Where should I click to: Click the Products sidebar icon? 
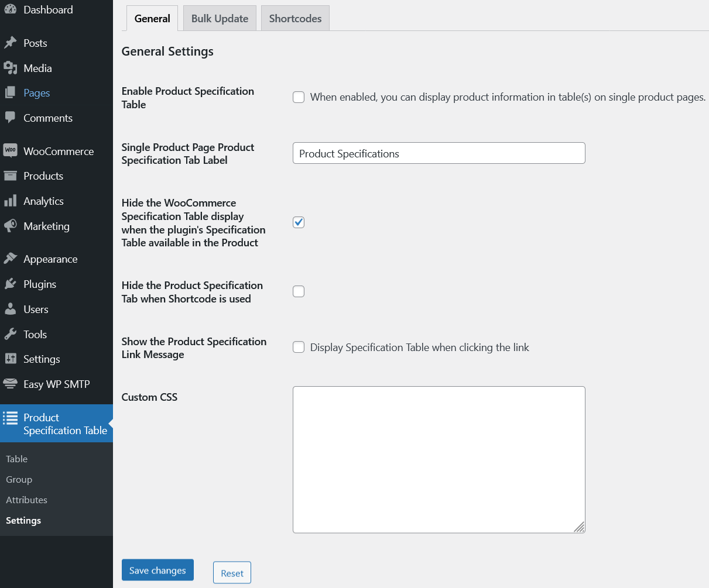(9, 176)
